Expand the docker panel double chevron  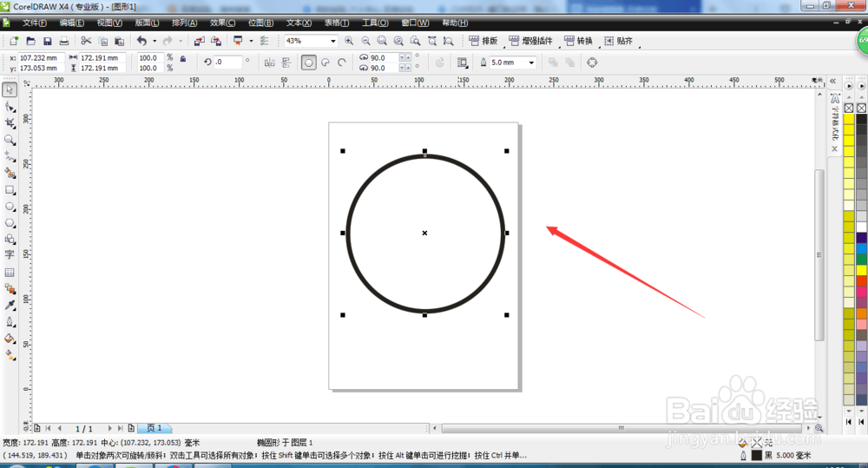tap(832, 82)
